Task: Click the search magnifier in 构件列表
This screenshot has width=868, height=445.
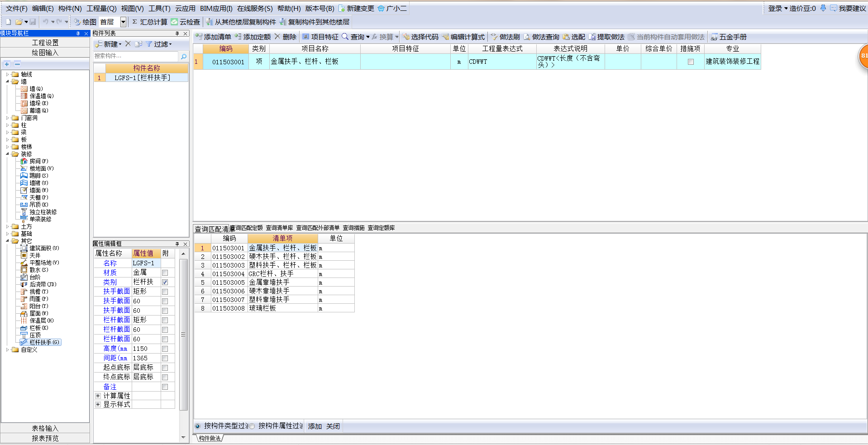Action: [x=184, y=56]
